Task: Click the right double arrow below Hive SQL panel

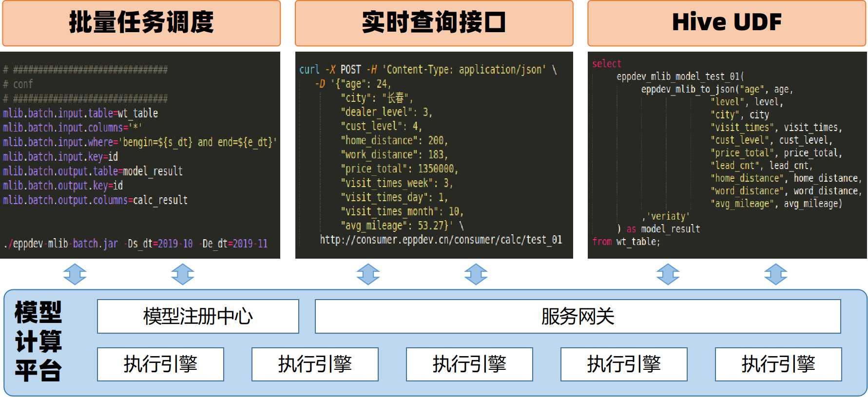Action: [x=776, y=274]
